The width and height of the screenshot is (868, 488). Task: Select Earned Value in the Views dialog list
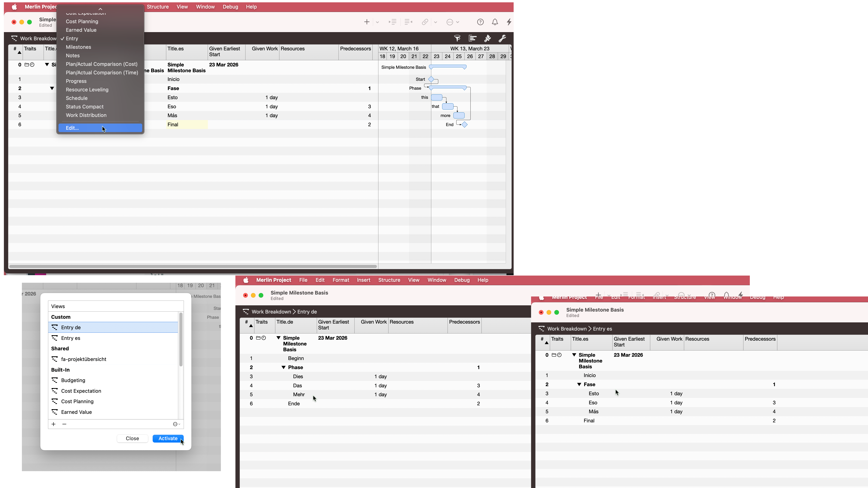tap(113, 412)
